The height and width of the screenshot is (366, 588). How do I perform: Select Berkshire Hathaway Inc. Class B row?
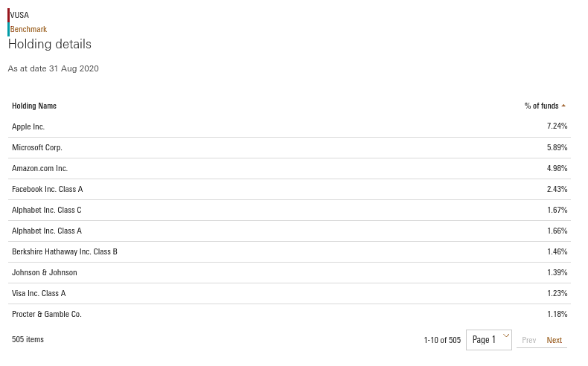click(x=290, y=251)
